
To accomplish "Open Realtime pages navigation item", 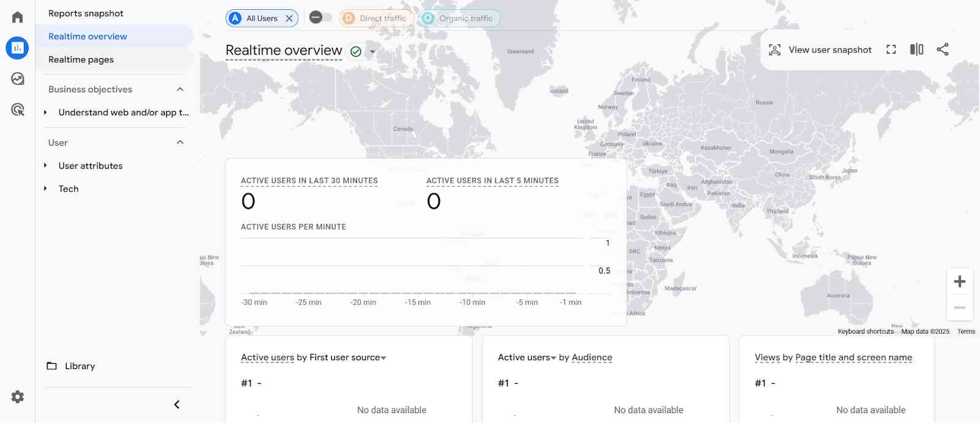I will tap(114, 59).
